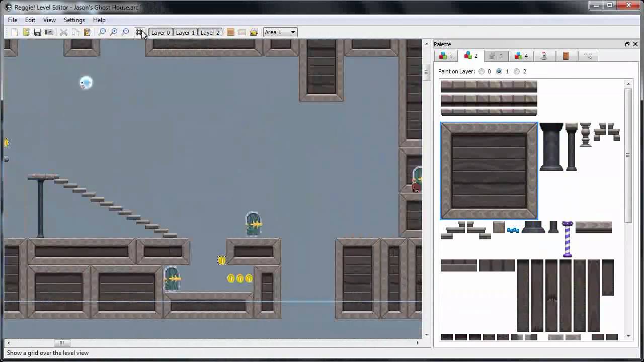The image size is (644, 362).
Task: Switch to tileset tab 2 in Palette
Action: (471, 56)
